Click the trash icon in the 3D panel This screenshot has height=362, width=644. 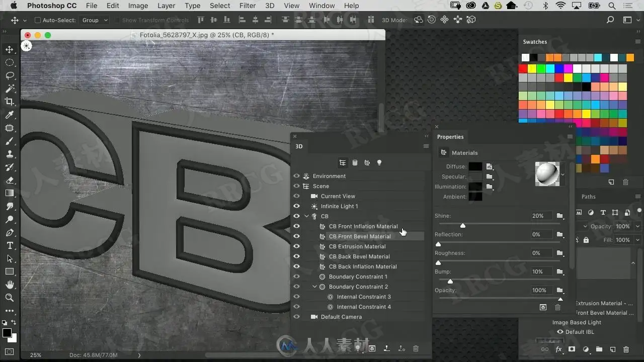coord(416,348)
